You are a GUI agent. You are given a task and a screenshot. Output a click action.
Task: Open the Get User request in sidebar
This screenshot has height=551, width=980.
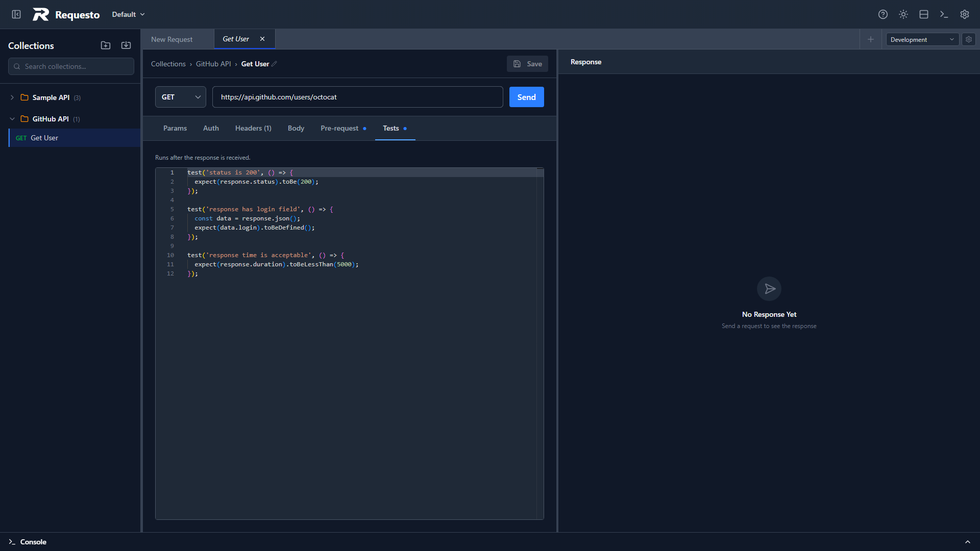(75, 138)
